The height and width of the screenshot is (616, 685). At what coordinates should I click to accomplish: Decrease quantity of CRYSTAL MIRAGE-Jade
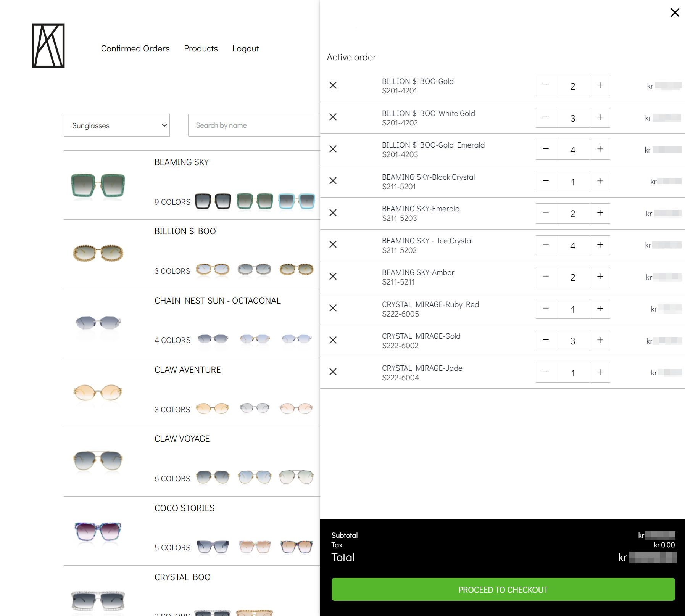(546, 373)
